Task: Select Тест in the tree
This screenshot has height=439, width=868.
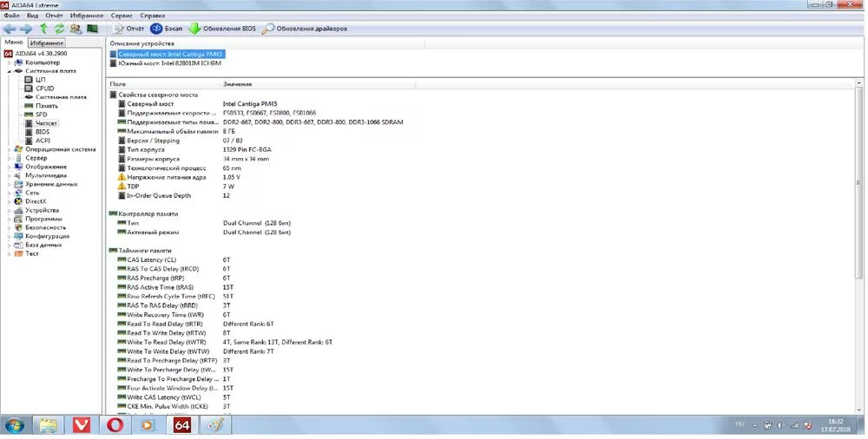Action: point(27,253)
